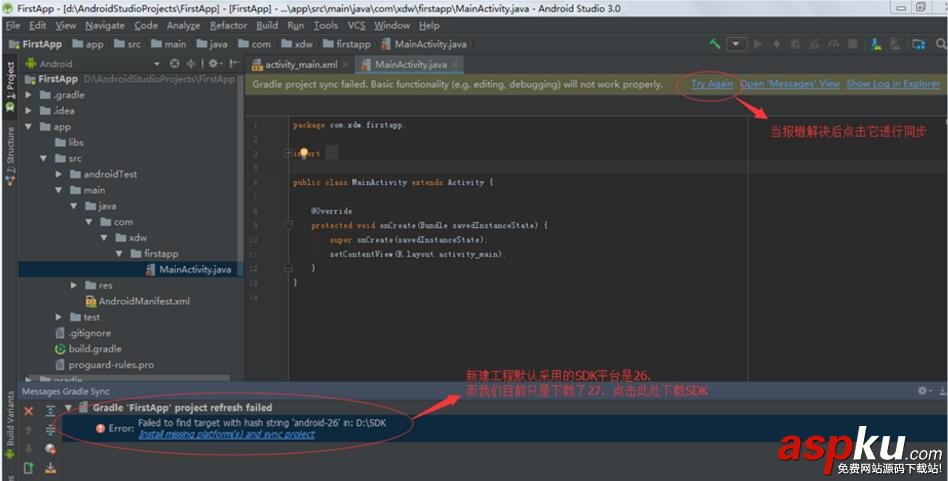Open the Messages panel gear settings icon
Image resolution: width=948 pixels, height=481 pixels.
click(924, 391)
